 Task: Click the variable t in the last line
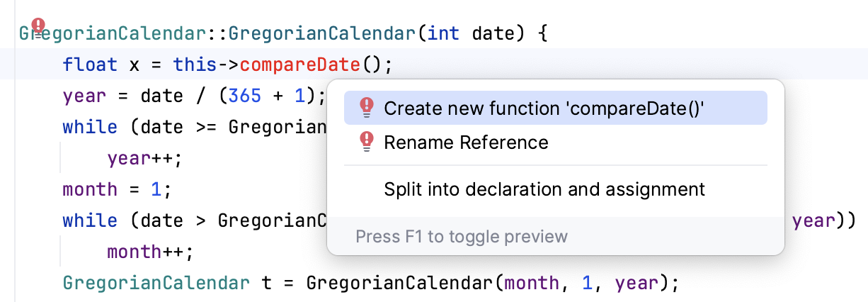pyautogui.click(x=267, y=283)
